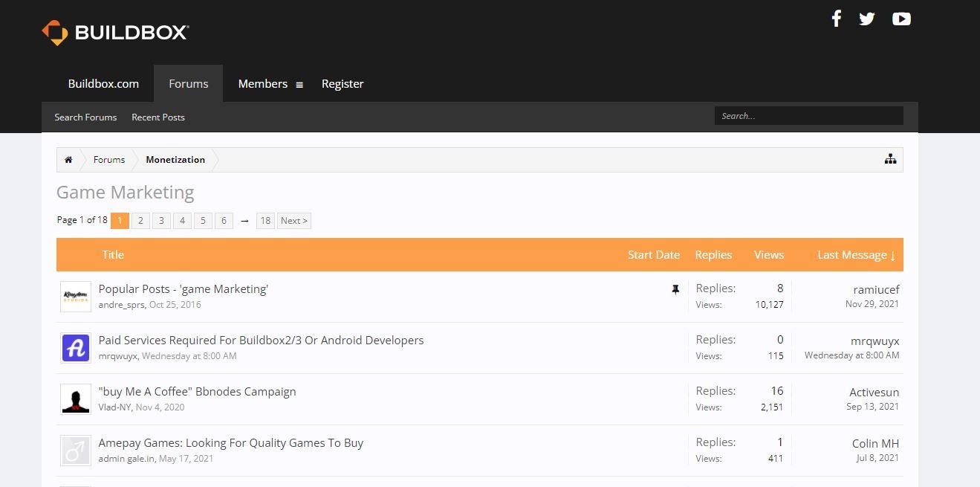Click the 2,151 views count
The image size is (980, 487).
click(772, 407)
